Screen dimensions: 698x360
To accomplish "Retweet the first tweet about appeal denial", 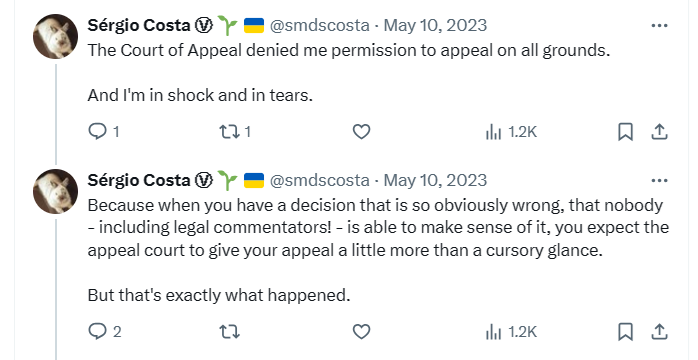I will [x=235, y=132].
